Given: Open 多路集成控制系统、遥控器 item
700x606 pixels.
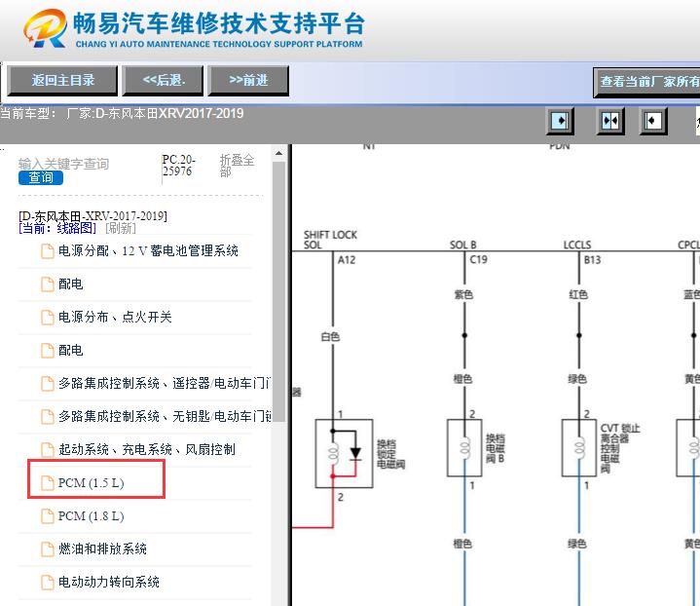Looking at the screenshot, I should coord(165,384).
